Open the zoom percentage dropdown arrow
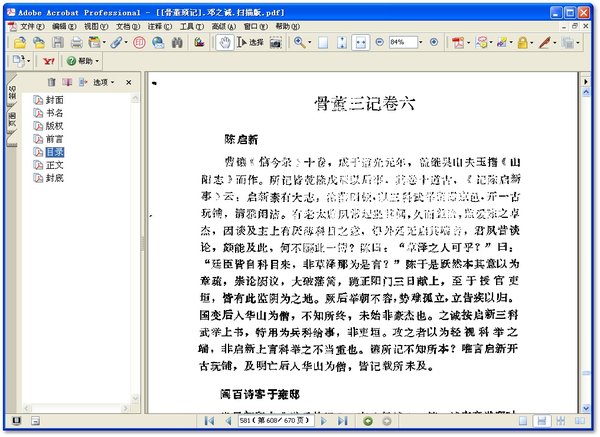 pos(421,42)
